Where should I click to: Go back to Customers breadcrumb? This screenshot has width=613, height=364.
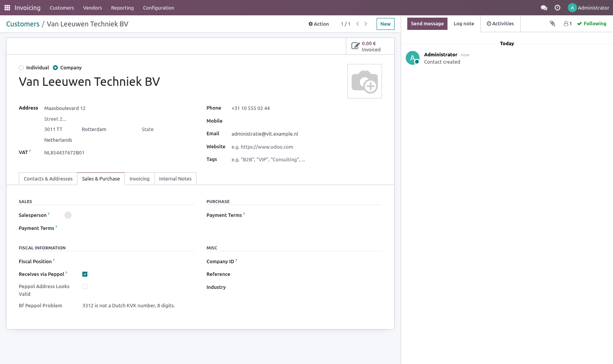click(23, 24)
